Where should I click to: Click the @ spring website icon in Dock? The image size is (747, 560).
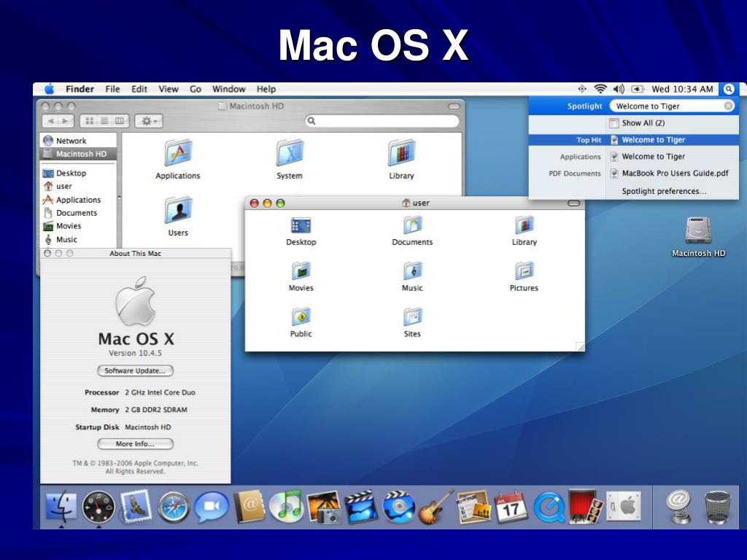tap(679, 507)
